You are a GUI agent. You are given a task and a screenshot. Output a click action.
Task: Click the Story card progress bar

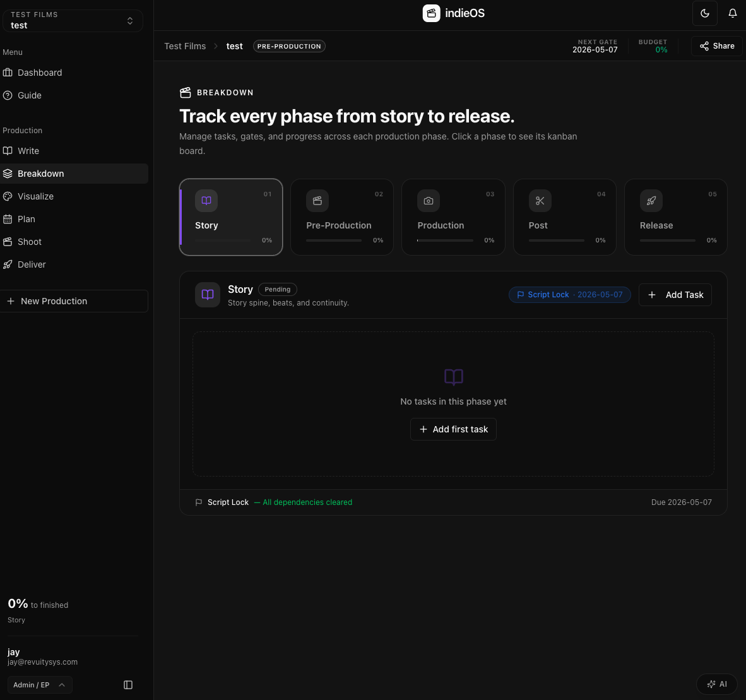pos(223,240)
